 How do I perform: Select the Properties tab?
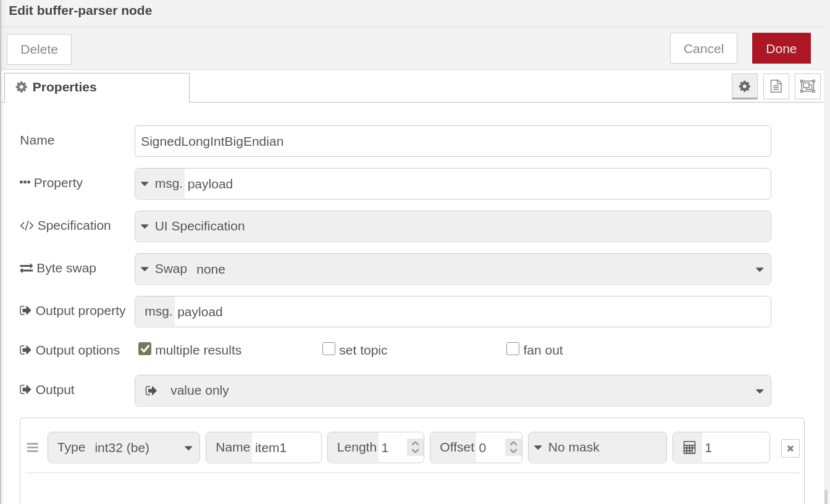click(x=97, y=87)
